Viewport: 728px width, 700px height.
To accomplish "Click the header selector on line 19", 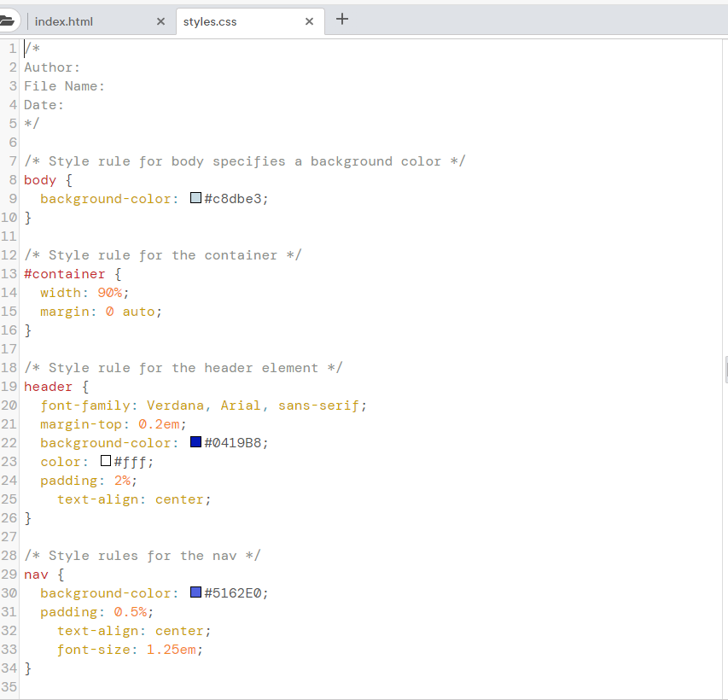I will [x=48, y=386].
